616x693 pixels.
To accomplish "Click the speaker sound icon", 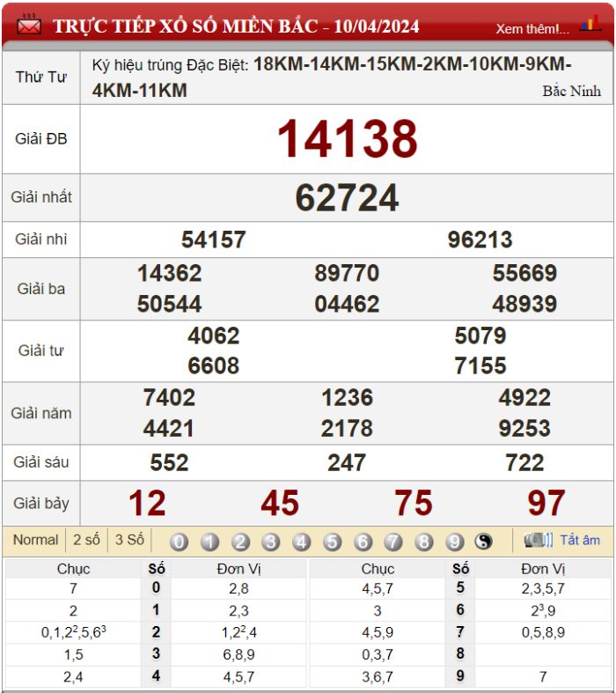I will pyautogui.click(x=538, y=540).
